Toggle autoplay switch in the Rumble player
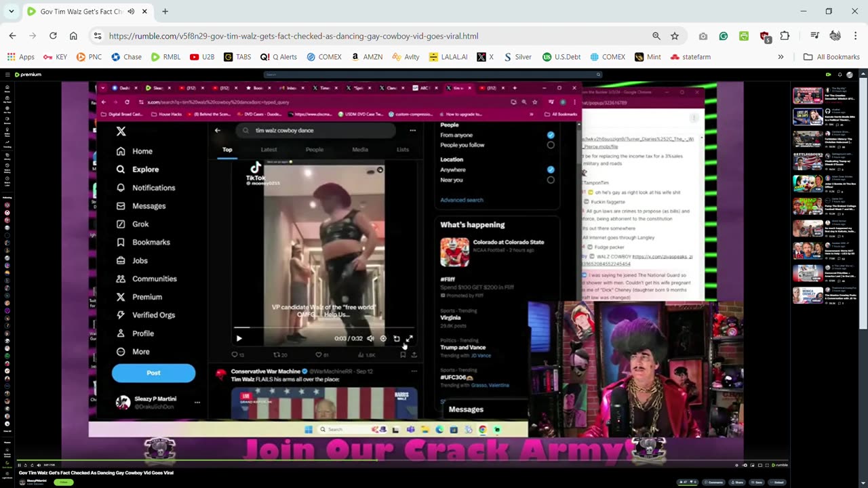 745,465
